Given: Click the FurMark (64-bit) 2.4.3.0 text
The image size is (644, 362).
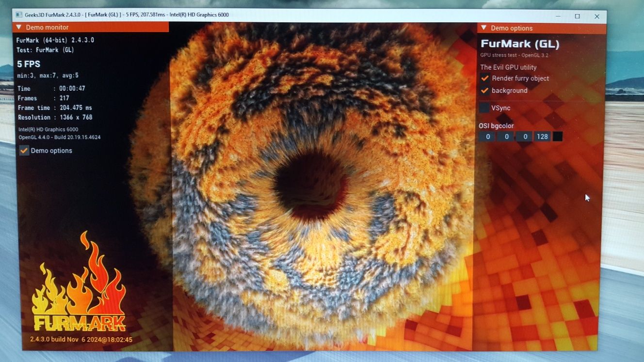Looking at the screenshot, I should 55,40.
